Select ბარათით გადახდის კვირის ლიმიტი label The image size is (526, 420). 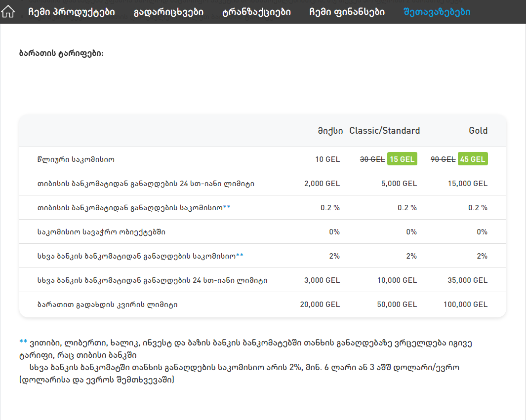tap(107, 305)
